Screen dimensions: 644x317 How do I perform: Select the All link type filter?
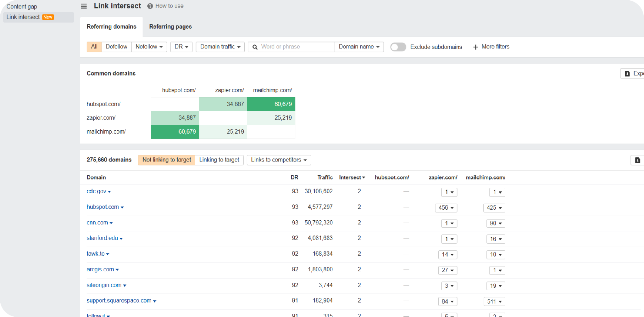pos(94,47)
